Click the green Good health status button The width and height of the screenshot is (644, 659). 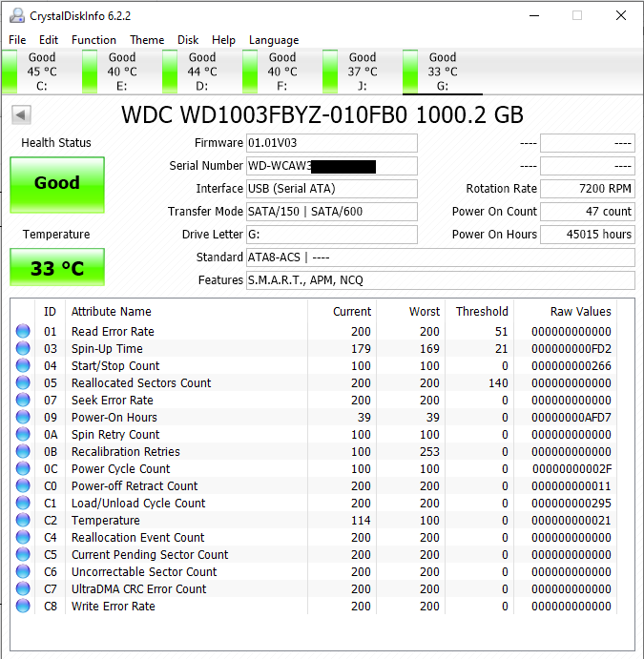coord(57,183)
